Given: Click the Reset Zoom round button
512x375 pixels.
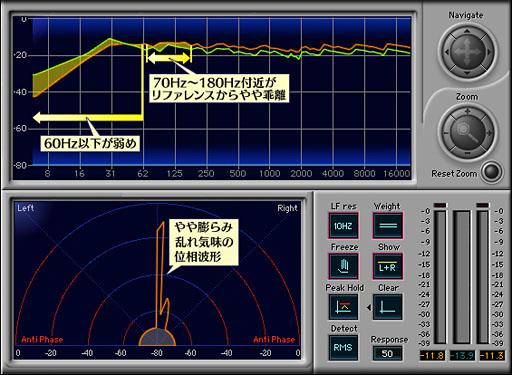Looking at the screenshot, I should [492, 172].
